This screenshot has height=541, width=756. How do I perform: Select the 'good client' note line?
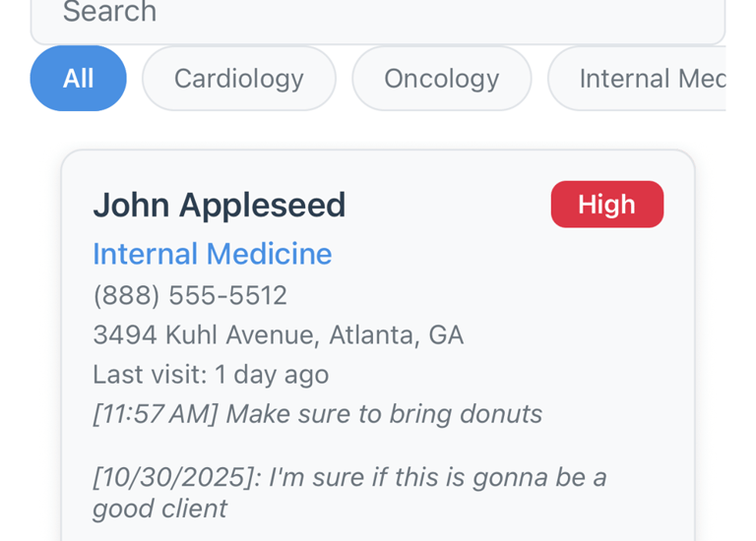click(x=159, y=509)
